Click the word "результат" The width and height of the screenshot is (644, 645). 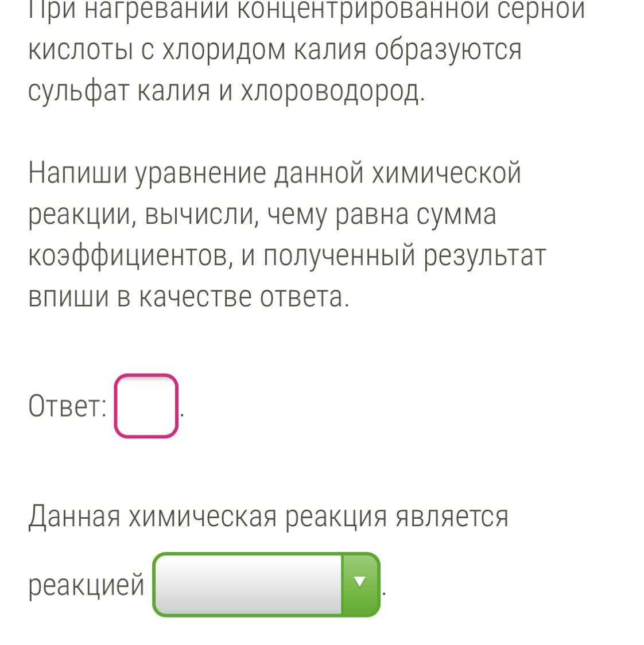click(485, 256)
